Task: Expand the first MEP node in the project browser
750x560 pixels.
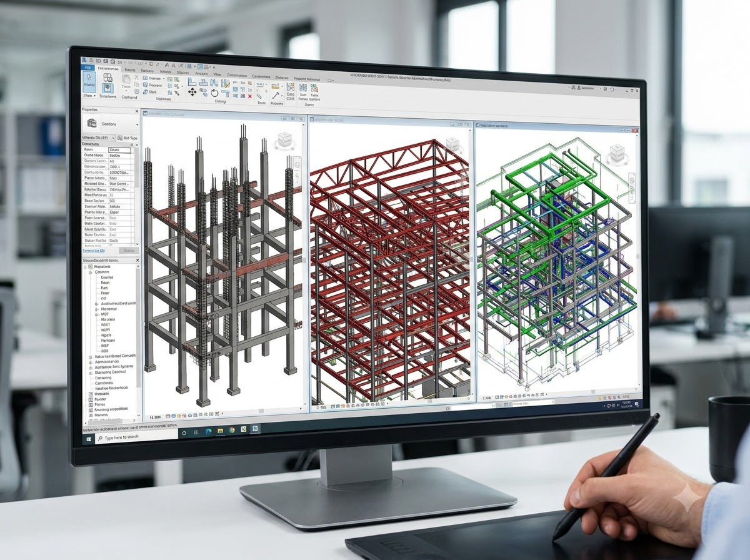Action: tap(96, 314)
